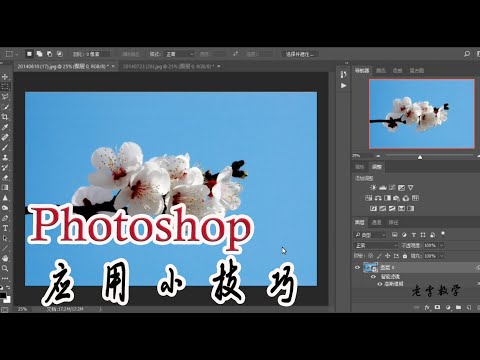
Task: Add a Black & White adjustment
Action: 387,198
